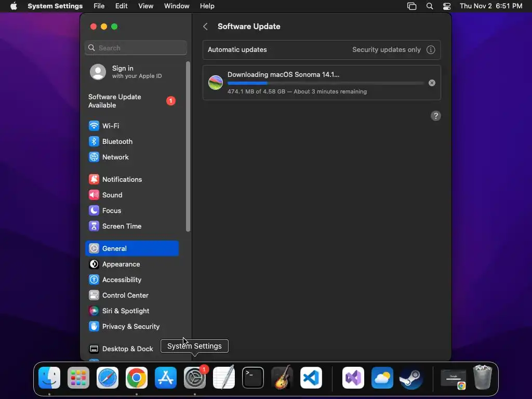Launch GarageBand from the Dock
This screenshot has width=532, height=399.
pyautogui.click(x=282, y=378)
